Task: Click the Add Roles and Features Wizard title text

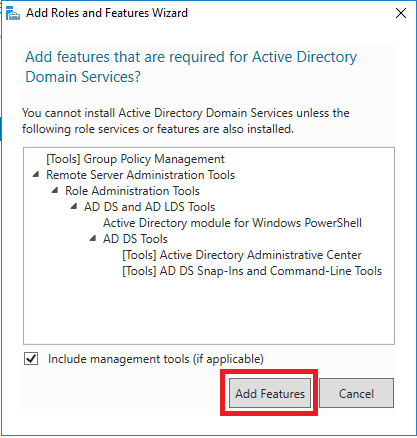Action: click(107, 13)
